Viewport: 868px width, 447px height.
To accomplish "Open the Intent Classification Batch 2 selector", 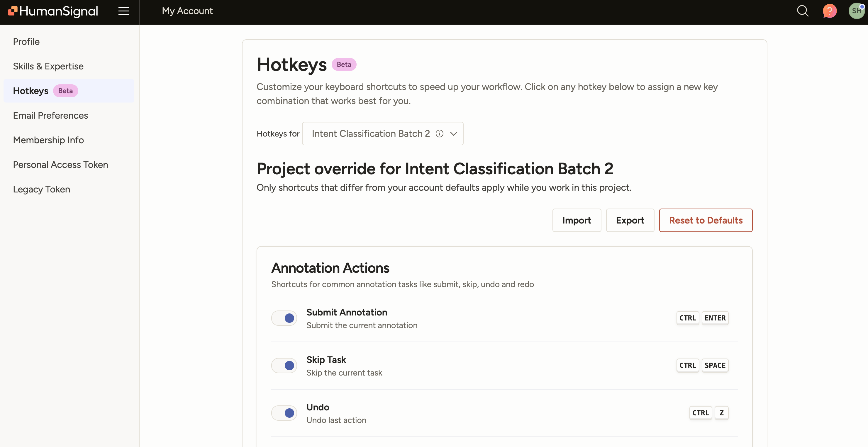I will pyautogui.click(x=383, y=134).
